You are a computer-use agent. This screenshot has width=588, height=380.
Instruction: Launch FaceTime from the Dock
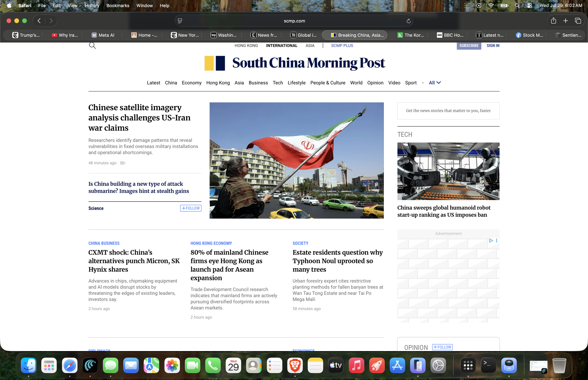pos(192,365)
